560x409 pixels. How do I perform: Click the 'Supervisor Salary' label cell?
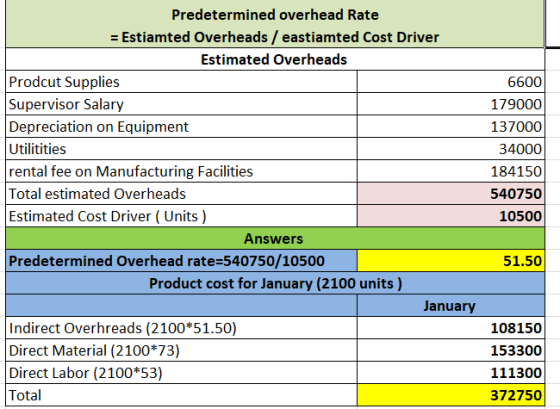tap(181, 104)
